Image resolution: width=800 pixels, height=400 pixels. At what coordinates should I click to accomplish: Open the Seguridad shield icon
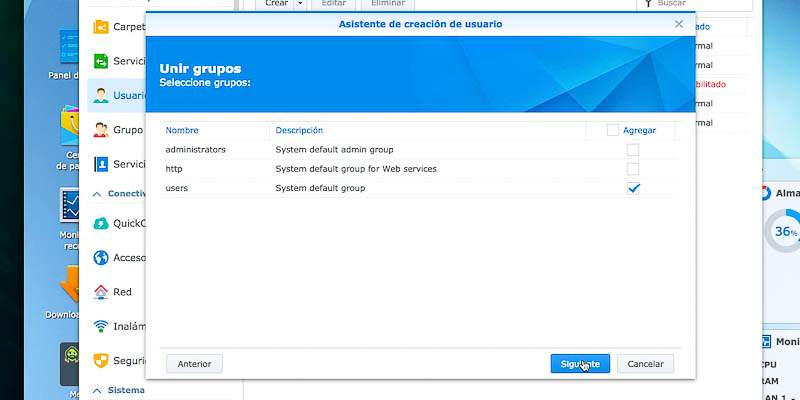point(101,361)
